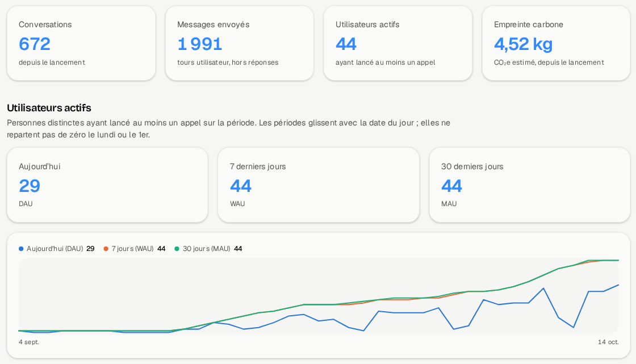Click the value 4,52 kg

pyautogui.click(x=523, y=44)
